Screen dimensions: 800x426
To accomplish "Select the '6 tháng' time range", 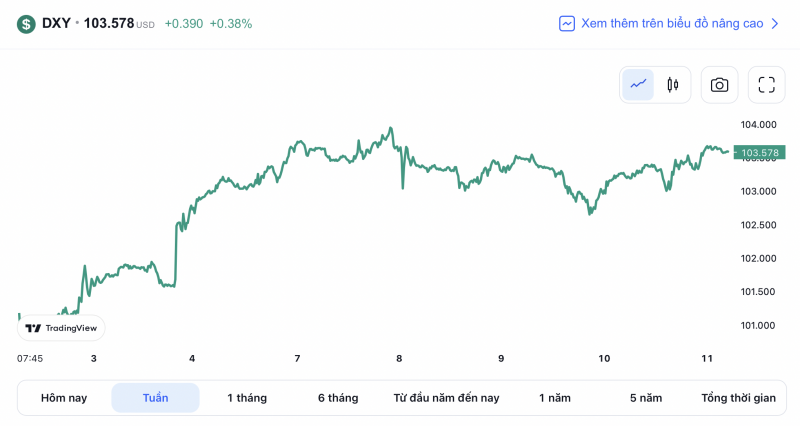I will 338,398.
